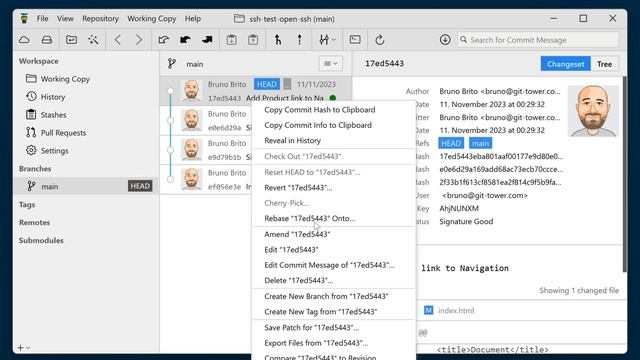The height and width of the screenshot is (360, 640).
Task: Click the Merge toolbar icon
Action: tap(278, 40)
